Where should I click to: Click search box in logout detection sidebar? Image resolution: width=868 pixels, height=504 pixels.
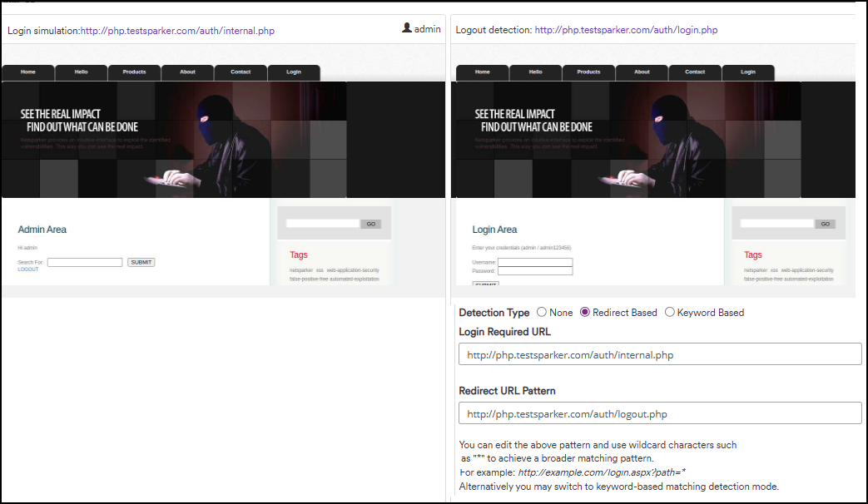coord(777,224)
